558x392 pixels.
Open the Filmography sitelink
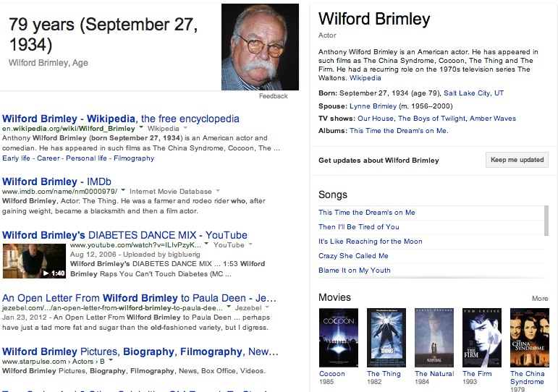tap(134, 158)
